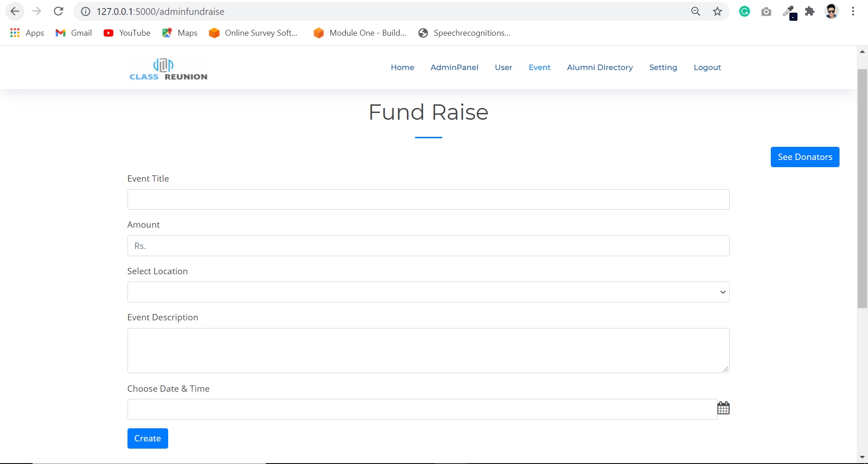The width and height of the screenshot is (868, 464).
Task: Click the Class Reunion logo
Action: [x=168, y=69]
